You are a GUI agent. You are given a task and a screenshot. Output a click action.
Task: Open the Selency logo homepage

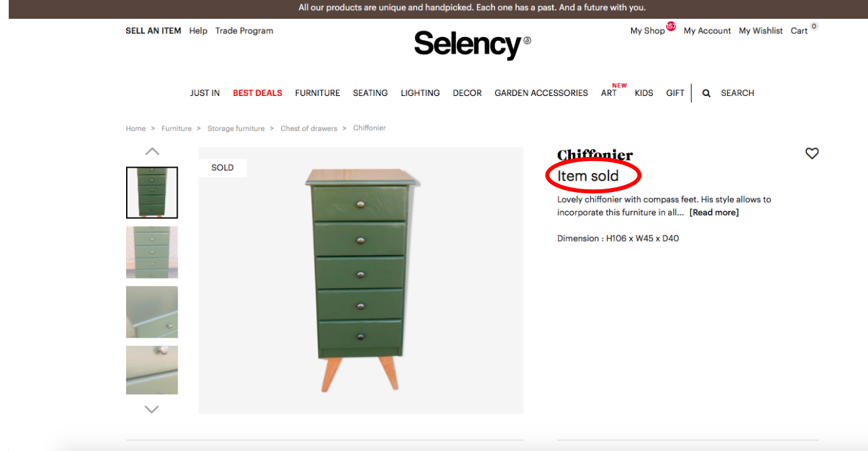472,44
